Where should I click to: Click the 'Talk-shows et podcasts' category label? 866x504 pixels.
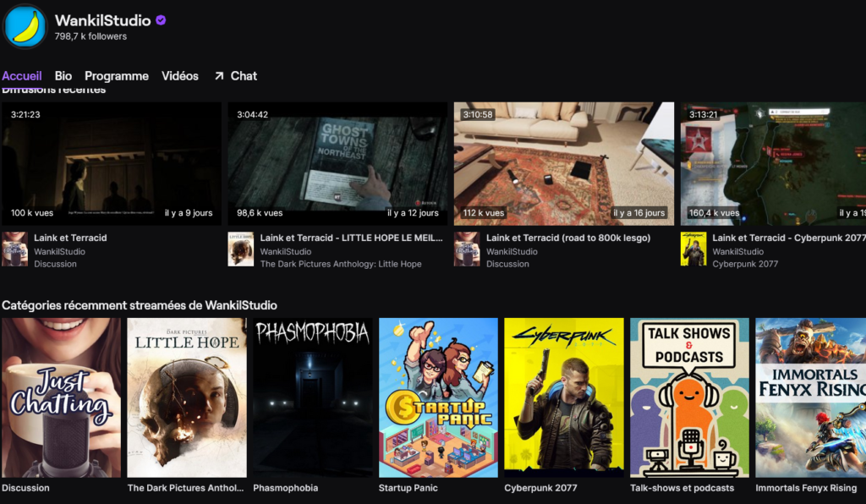pos(682,488)
